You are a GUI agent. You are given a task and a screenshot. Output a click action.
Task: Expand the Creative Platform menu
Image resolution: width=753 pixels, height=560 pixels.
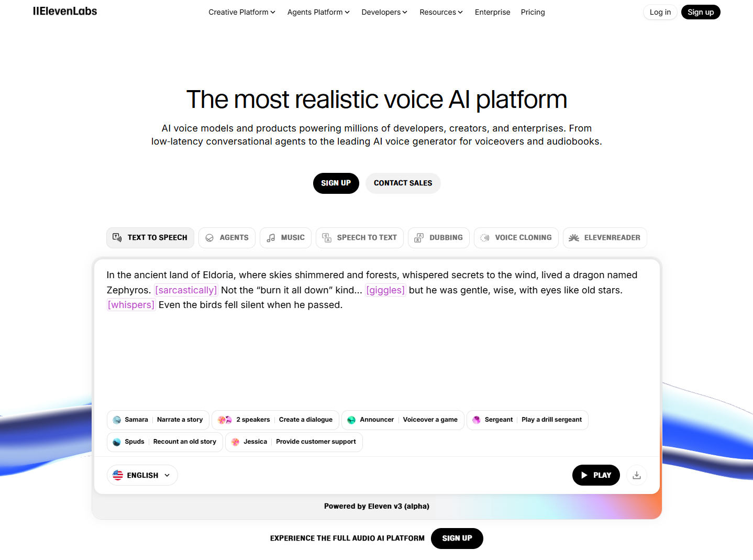tap(241, 12)
